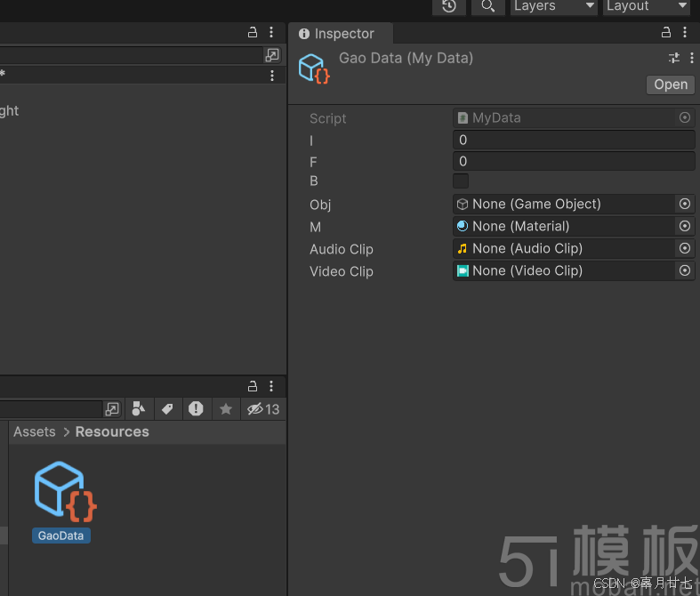Click the Project panel search field
Screen dimensions: 700x596
pyautogui.click(x=52, y=409)
